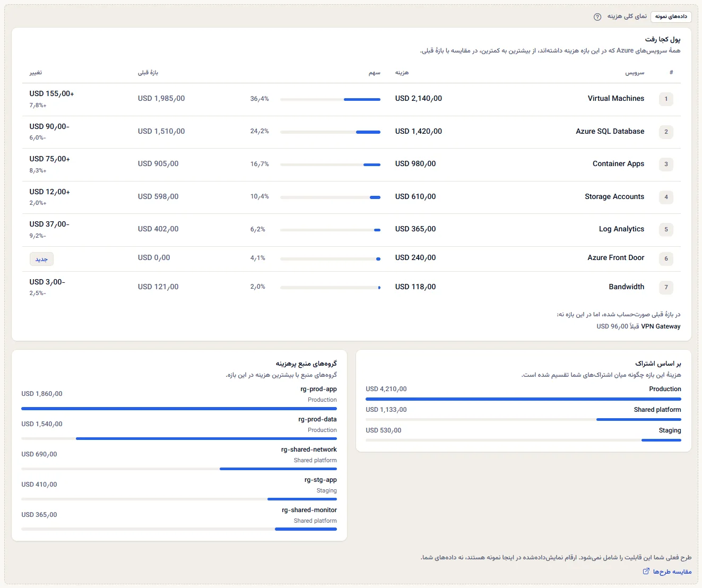Click the بر اساس اشتراک heading
Viewport: 702px width, 588px height.
click(x=658, y=364)
